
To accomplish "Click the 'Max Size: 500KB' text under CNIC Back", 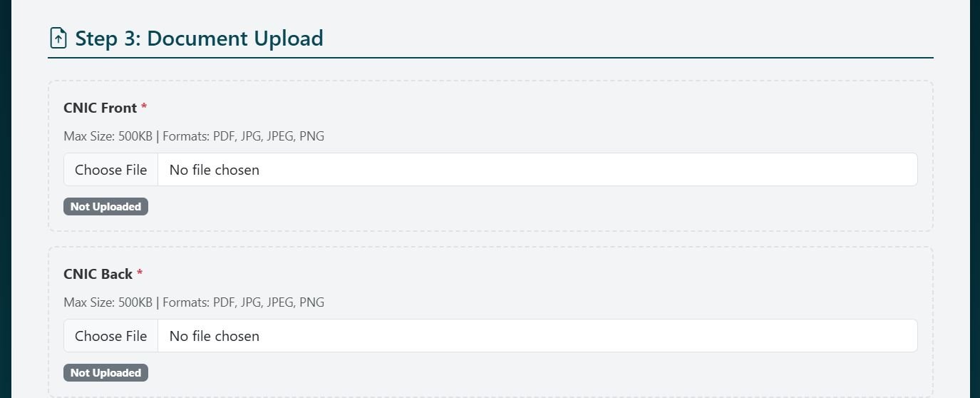I will pos(108,302).
